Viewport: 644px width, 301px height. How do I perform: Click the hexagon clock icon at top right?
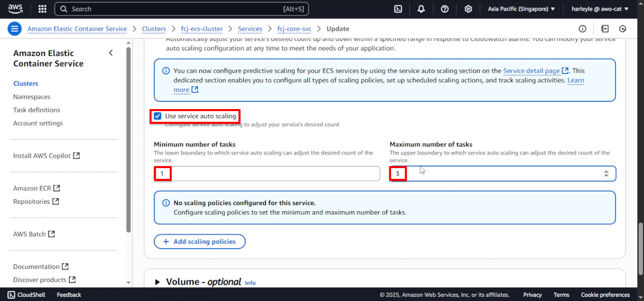tap(623, 29)
